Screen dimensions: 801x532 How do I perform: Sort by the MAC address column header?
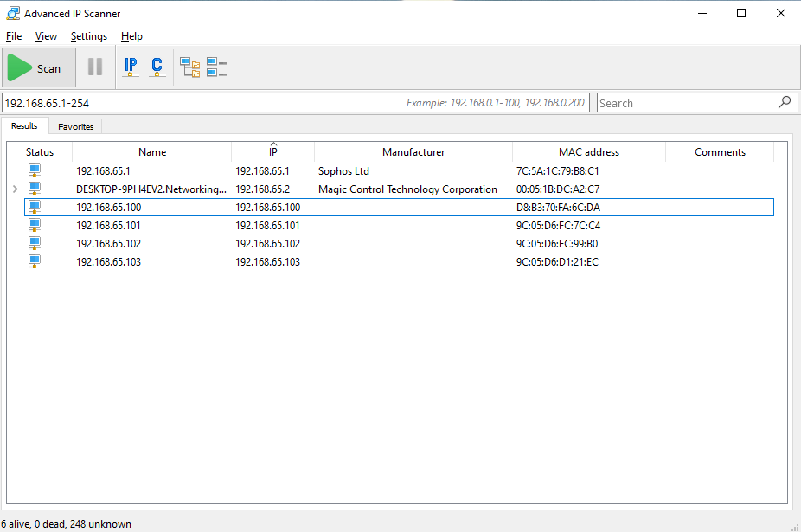588,151
